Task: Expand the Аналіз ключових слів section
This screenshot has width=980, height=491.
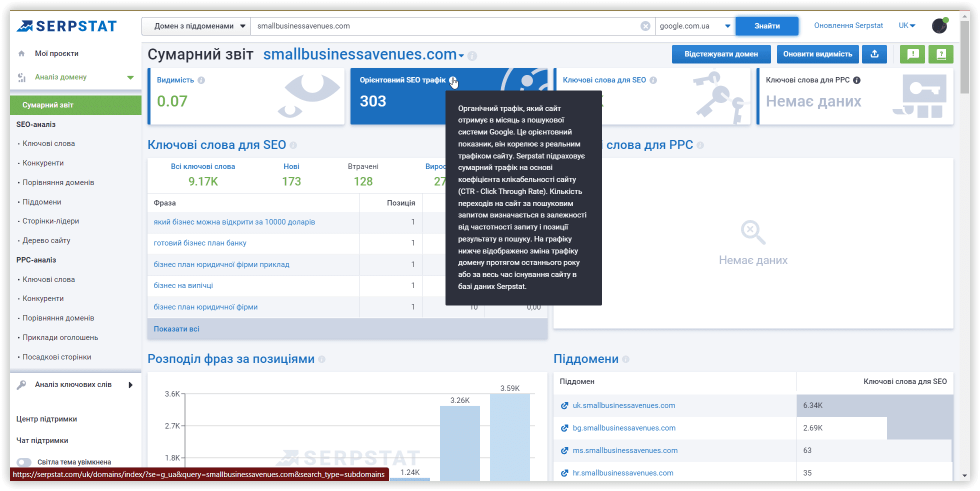Action: click(x=130, y=385)
